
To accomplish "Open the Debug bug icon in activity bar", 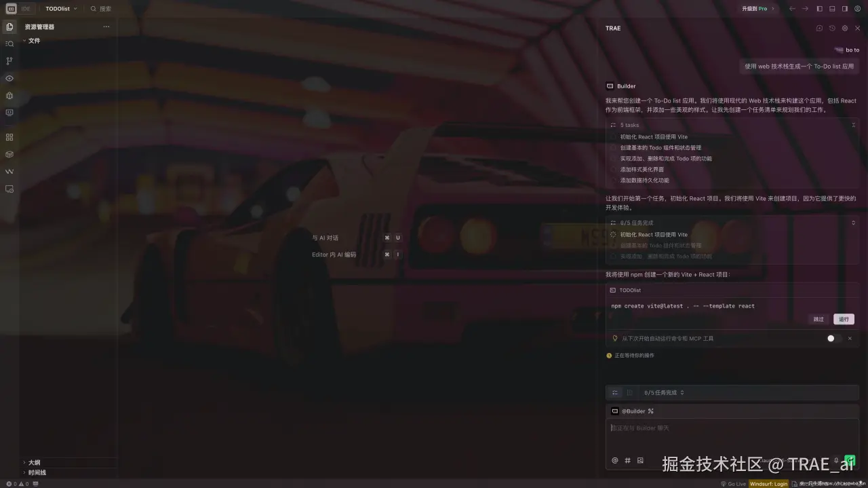I will tap(9, 96).
